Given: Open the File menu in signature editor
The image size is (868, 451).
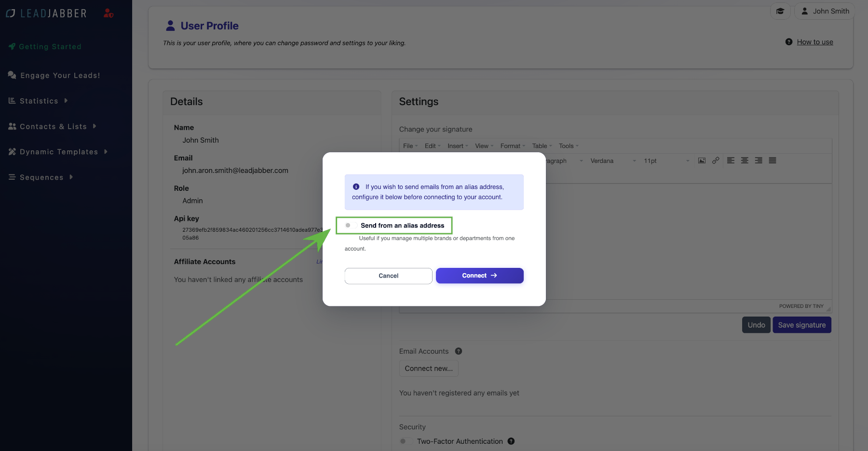Looking at the screenshot, I should [410, 146].
